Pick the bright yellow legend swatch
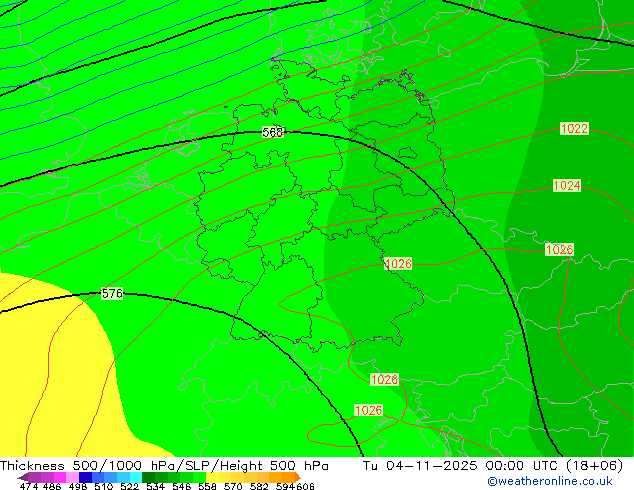The image size is (634, 490). pos(212,477)
